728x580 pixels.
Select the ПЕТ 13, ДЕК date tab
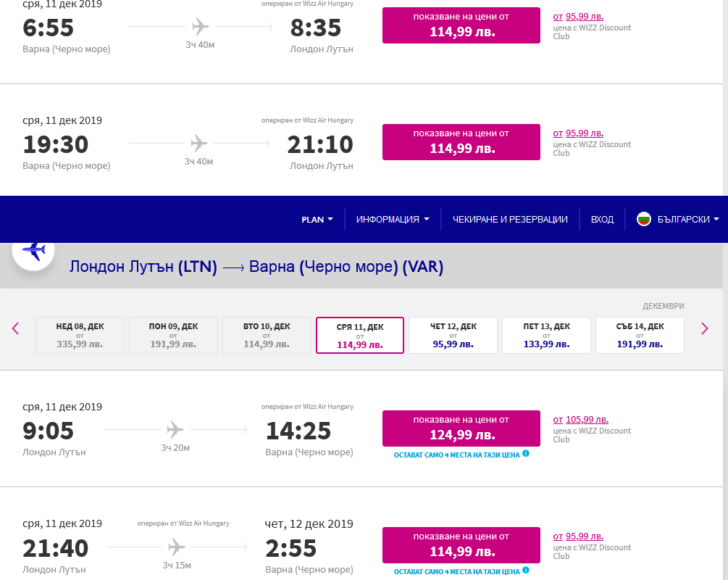[546, 335]
